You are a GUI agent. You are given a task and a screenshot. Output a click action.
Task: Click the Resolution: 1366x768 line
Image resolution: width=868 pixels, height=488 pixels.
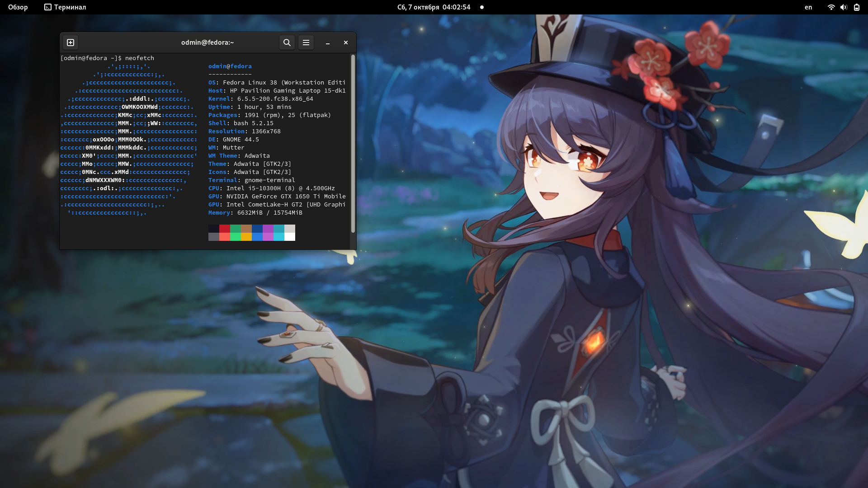245,131
